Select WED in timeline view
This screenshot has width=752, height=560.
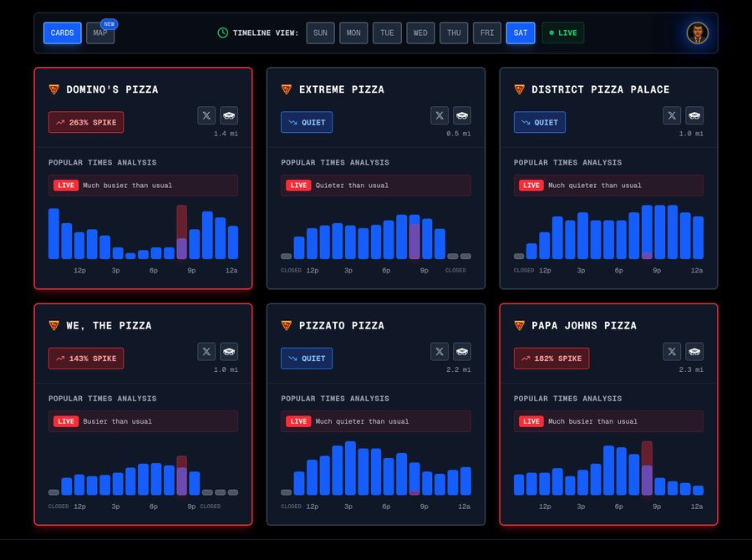point(420,33)
